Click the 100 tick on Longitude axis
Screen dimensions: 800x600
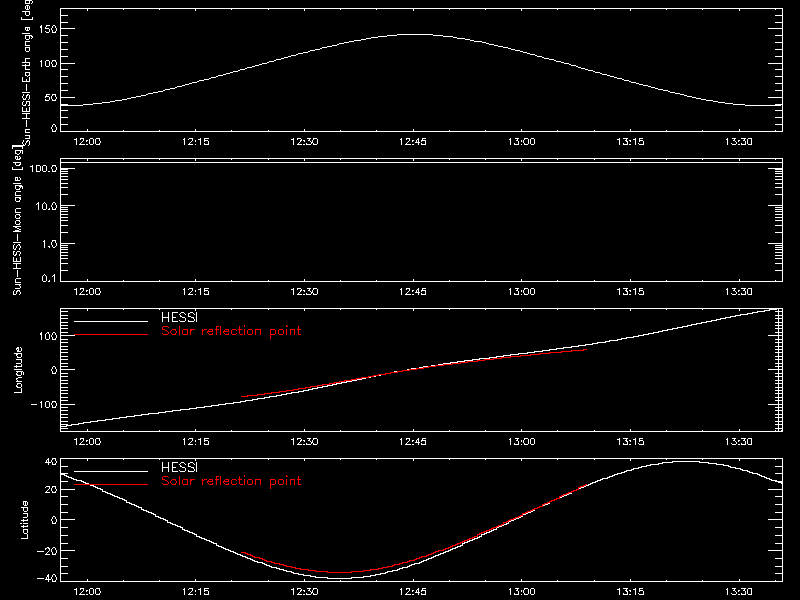(x=48, y=336)
